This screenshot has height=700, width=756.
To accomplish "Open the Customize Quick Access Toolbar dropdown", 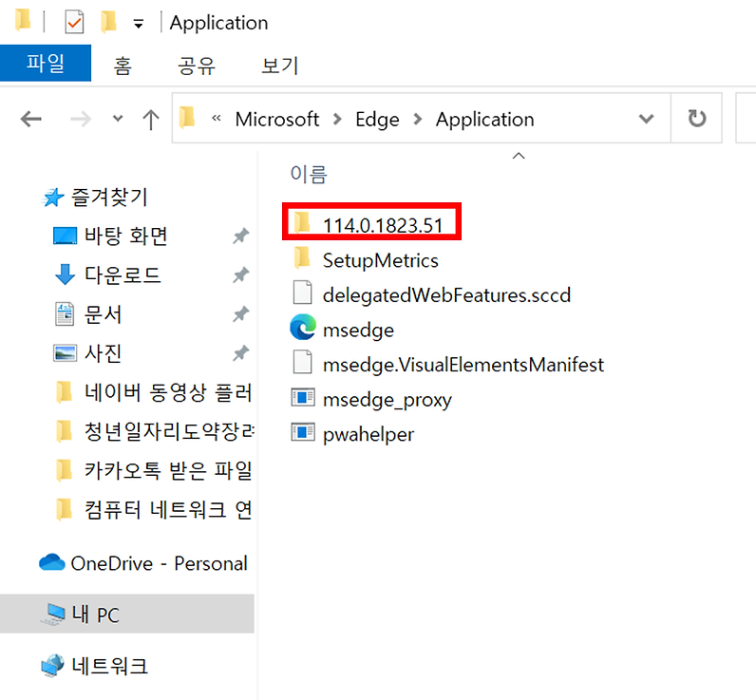I will 139,24.
